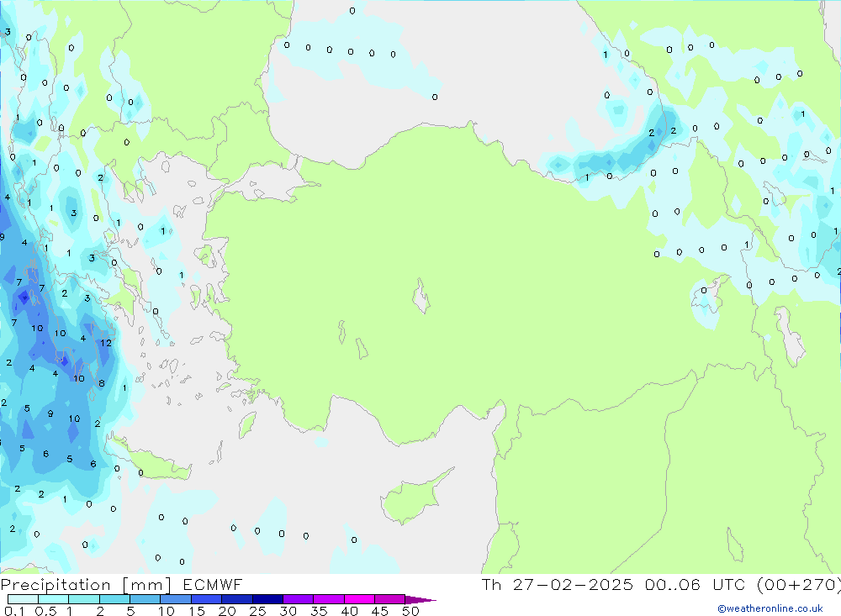Click the 25–30 mm navy legend box
Screen dimensions: 841x616
[267, 599]
